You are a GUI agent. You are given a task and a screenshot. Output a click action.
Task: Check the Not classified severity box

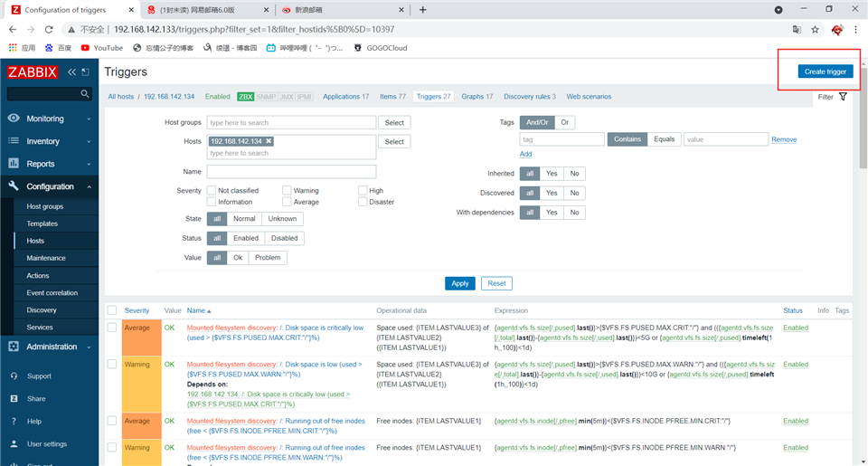pos(211,190)
